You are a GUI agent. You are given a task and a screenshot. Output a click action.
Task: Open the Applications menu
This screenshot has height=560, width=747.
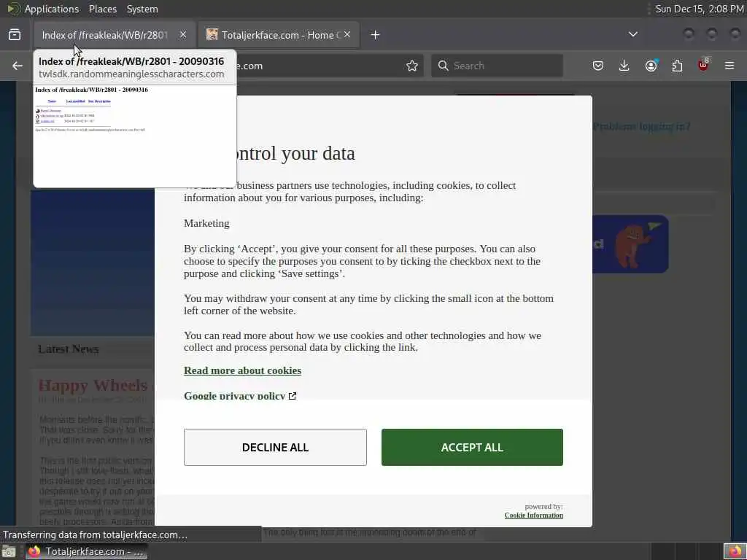(52, 9)
